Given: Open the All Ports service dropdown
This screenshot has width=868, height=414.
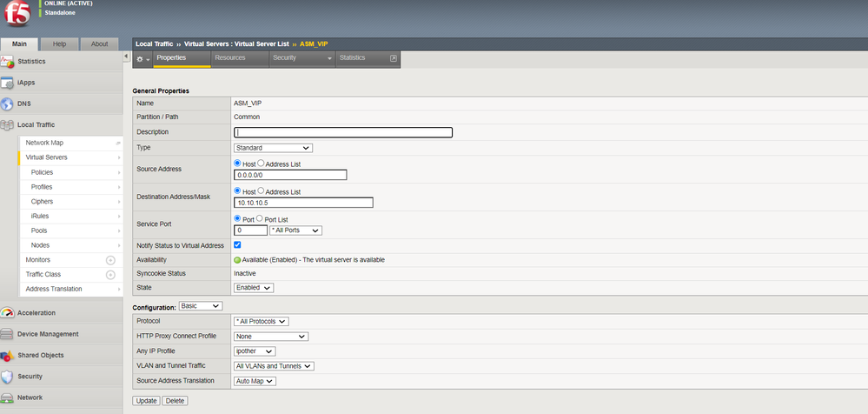Looking at the screenshot, I should pyautogui.click(x=295, y=230).
